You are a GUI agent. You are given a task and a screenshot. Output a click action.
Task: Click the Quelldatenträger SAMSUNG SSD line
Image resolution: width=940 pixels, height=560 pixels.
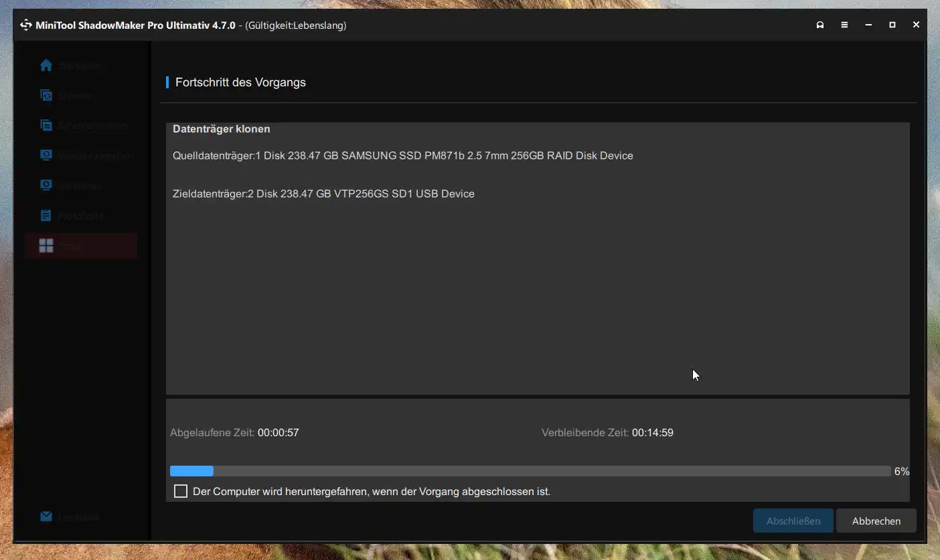tap(403, 156)
